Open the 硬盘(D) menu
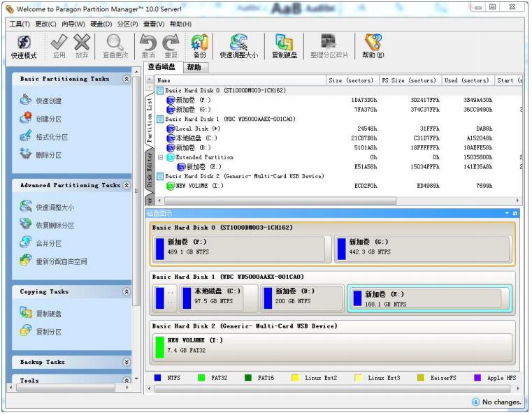The image size is (532, 415). click(101, 24)
